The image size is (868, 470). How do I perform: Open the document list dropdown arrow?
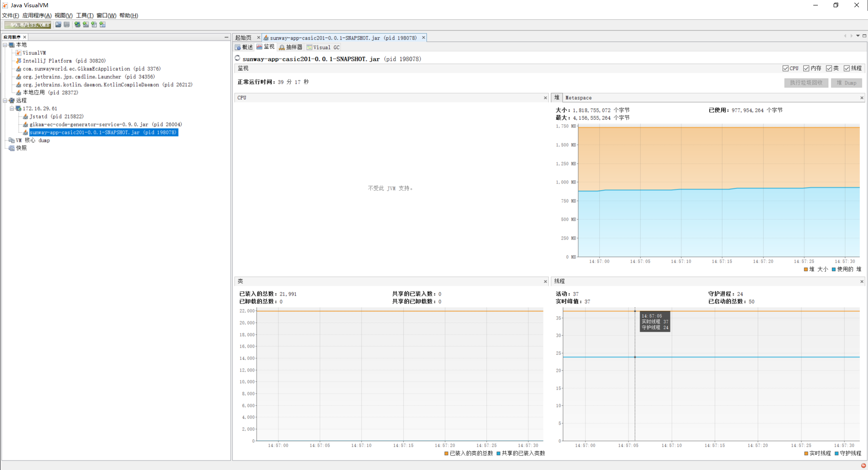pos(858,36)
